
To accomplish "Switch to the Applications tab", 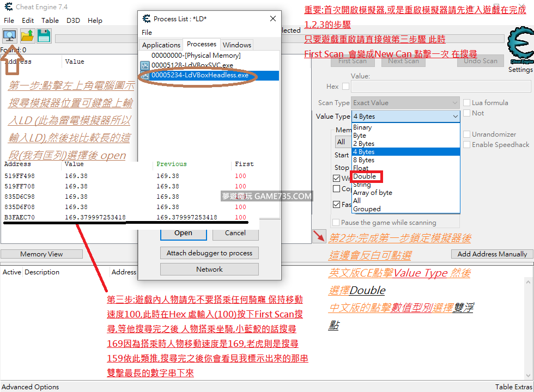I will click(161, 45).
